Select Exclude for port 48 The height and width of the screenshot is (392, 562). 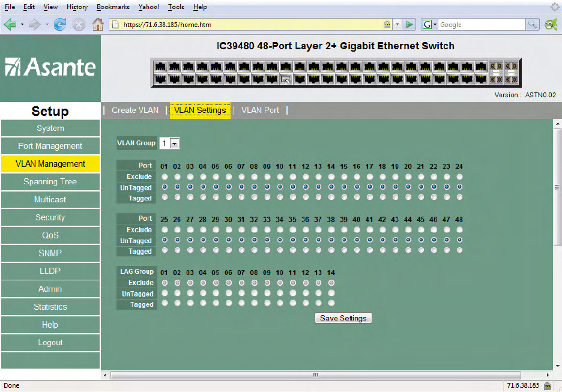tap(459, 230)
